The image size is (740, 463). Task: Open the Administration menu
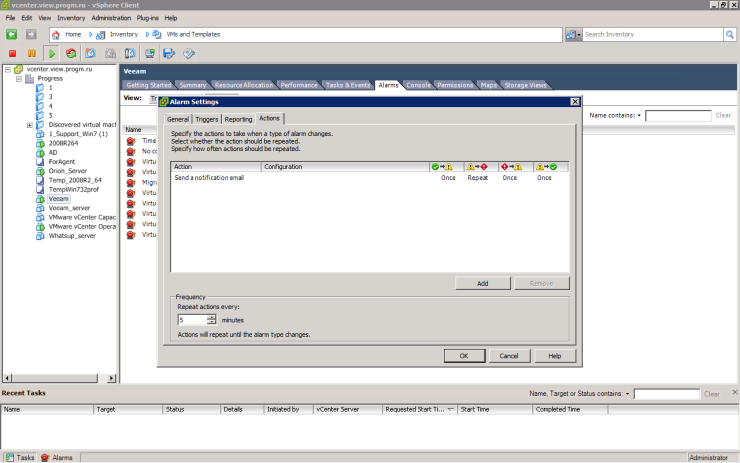click(x=111, y=18)
